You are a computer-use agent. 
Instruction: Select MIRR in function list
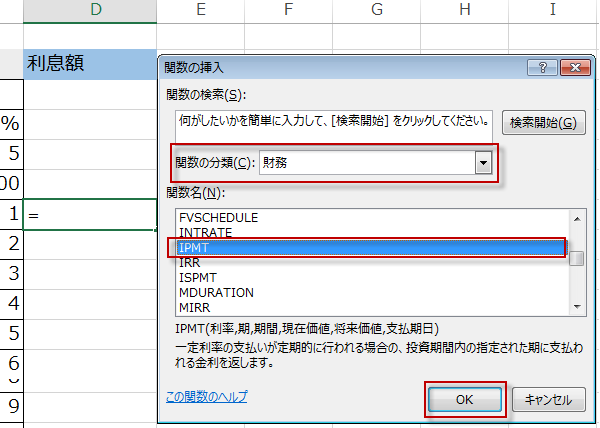point(371,308)
